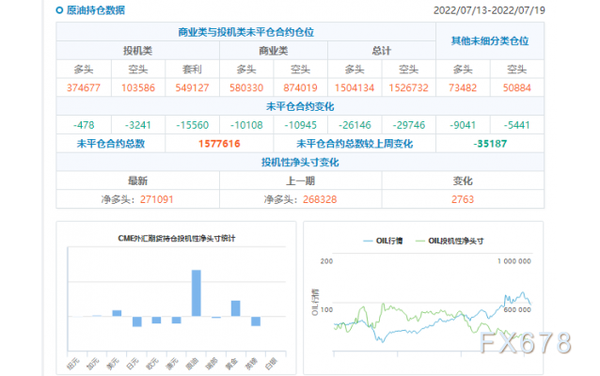
Task: Click the speculative long value 374677
Action: pos(83,88)
